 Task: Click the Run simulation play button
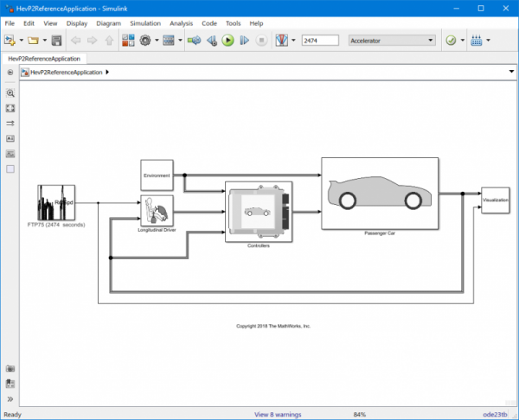tap(227, 40)
